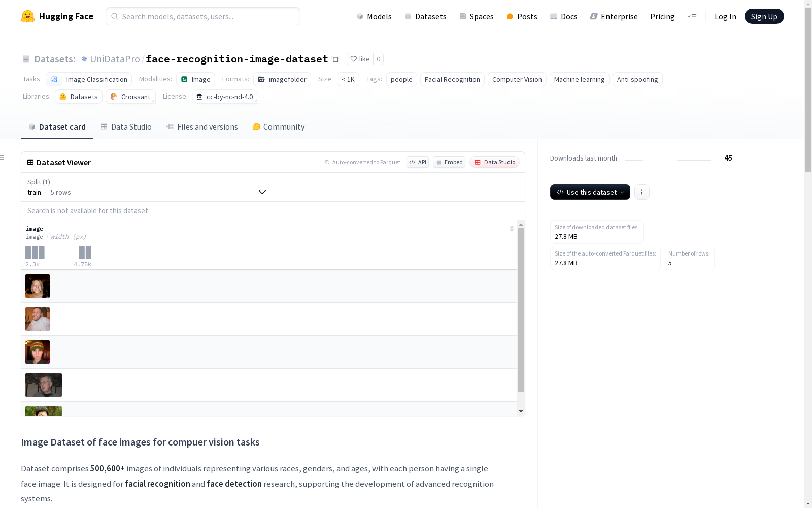
Task: Go to Datasets in the top navigation
Action: tap(425, 16)
